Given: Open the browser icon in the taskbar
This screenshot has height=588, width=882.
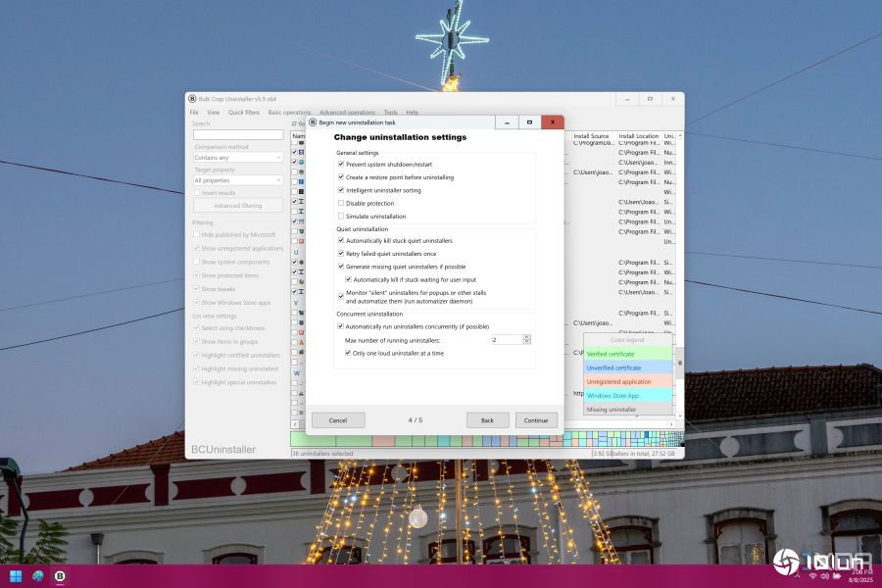Looking at the screenshot, I should [38, 576].
